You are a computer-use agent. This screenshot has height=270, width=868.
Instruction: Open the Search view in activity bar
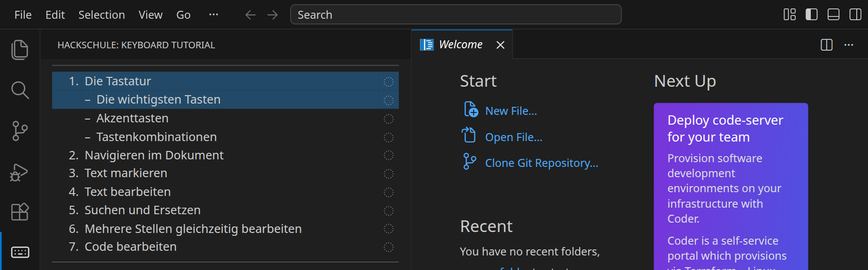coord(20,90)
